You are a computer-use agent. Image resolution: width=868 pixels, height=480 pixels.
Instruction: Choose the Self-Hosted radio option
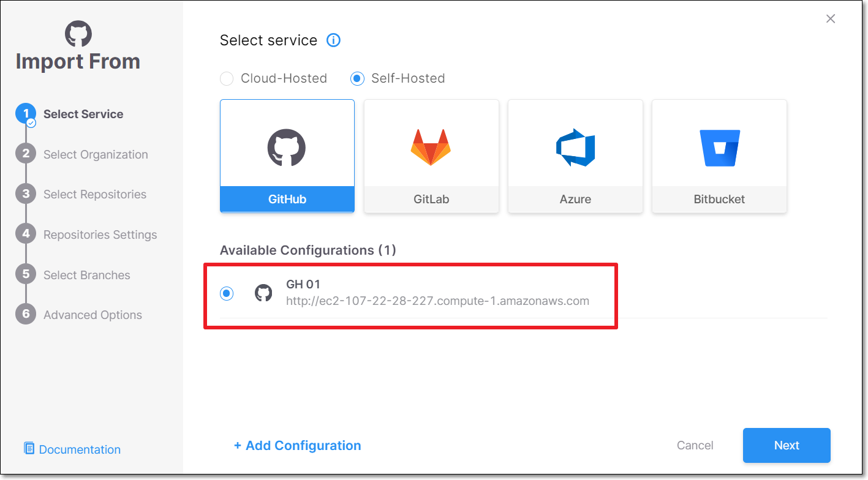coord(357,78)
